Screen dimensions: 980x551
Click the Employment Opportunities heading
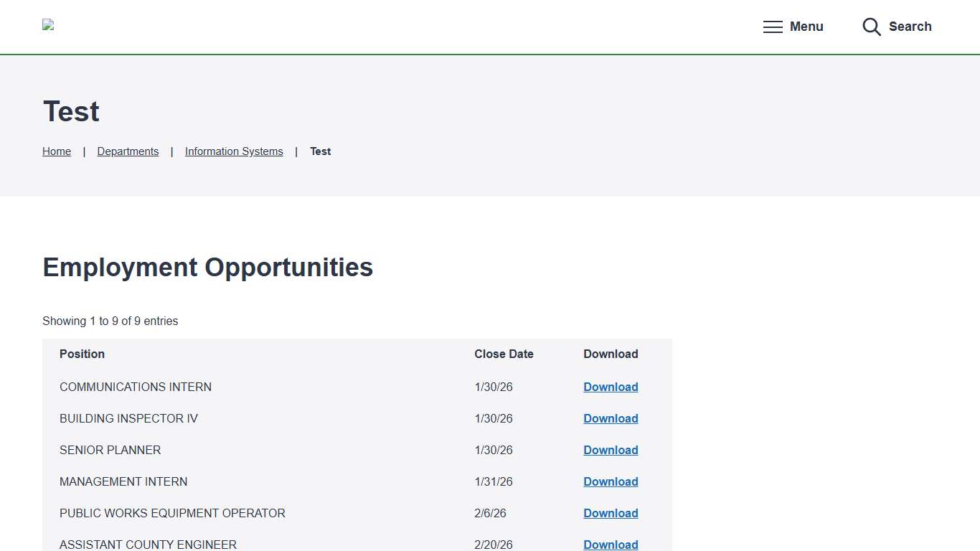click(x=208, y=268)
